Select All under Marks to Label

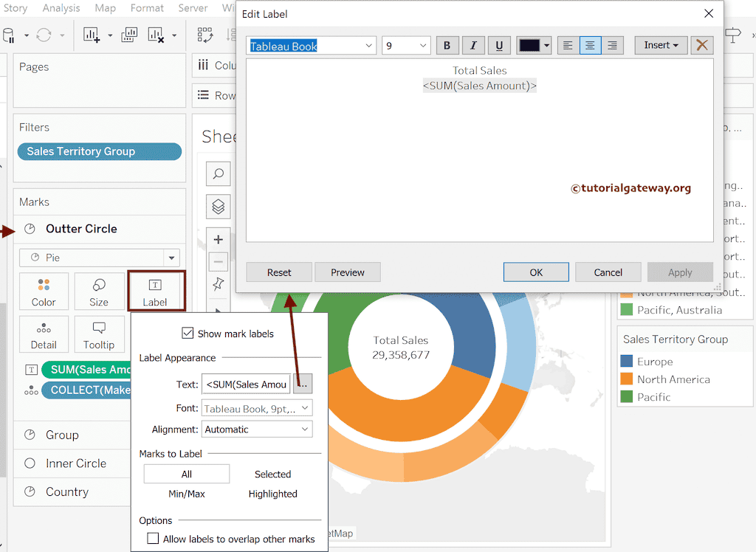pyautogui.click(x=187, y=474)
